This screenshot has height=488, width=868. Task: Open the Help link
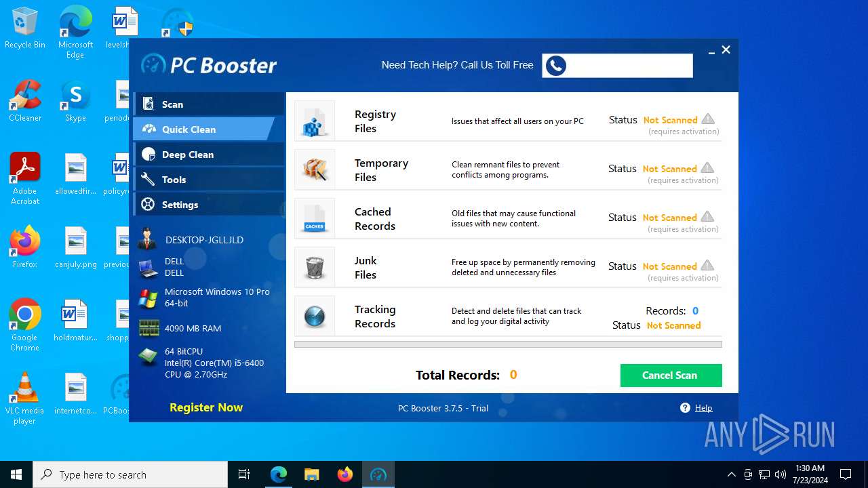pyautogui.click(x=703, y=408)
